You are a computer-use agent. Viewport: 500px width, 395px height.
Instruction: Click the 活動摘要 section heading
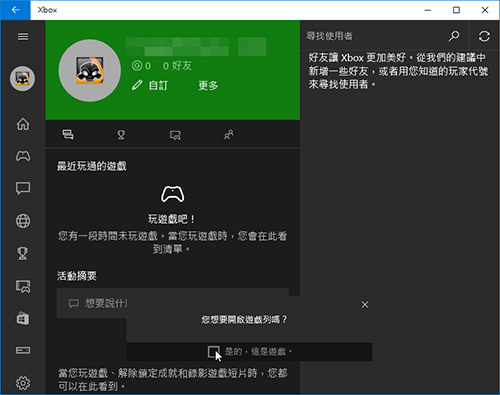pyautogui.click(x=77, y=276)
